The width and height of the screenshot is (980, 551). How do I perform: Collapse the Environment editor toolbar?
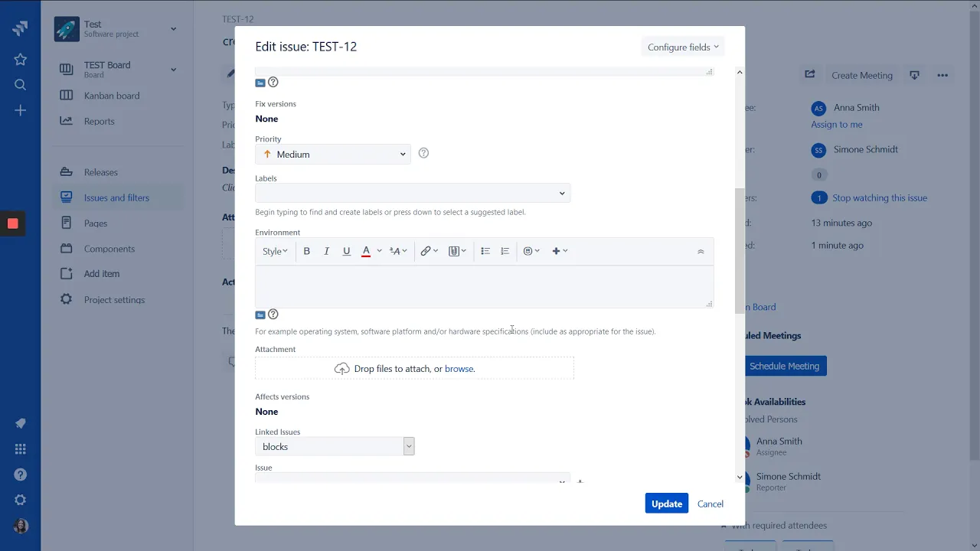(x=701, y=251)
